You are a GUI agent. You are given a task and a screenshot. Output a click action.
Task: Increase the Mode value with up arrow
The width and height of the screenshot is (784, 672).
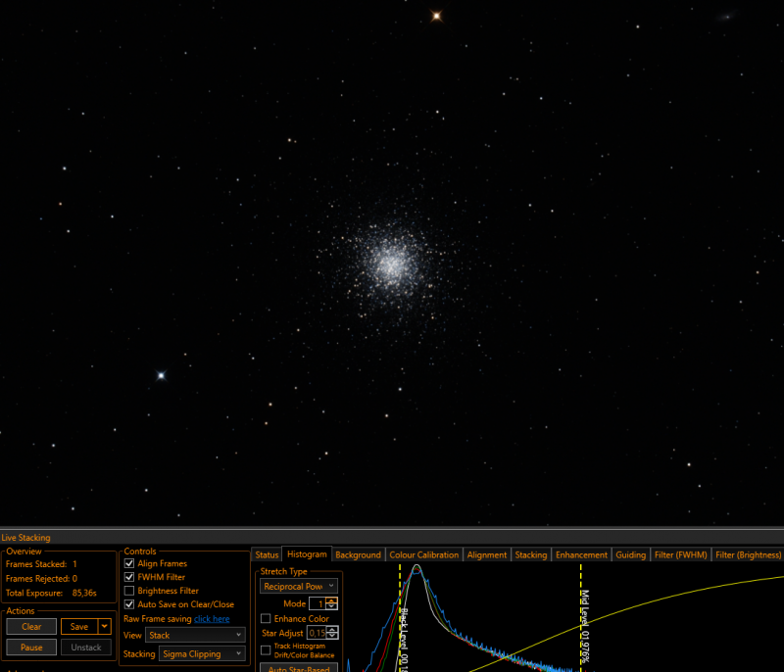(x=332, y=600)
